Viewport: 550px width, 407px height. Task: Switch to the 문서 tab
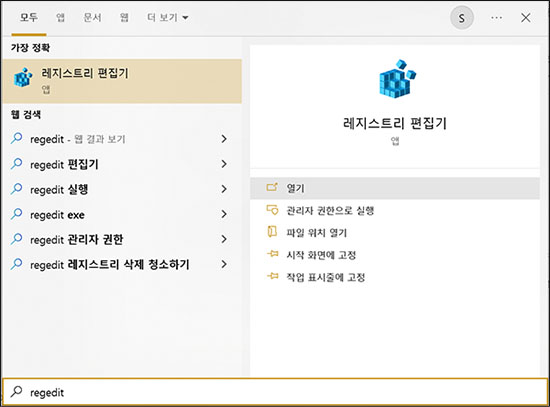point(92,17)
